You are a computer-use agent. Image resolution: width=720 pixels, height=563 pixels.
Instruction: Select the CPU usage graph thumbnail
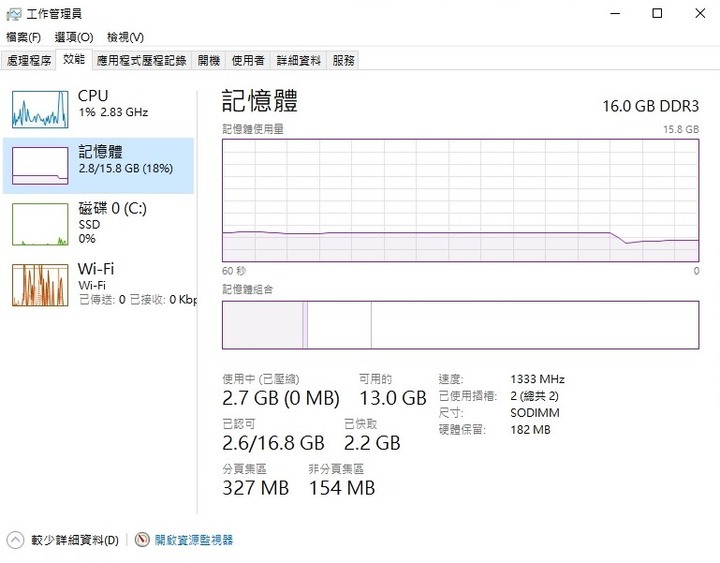(x=40, y=109)
